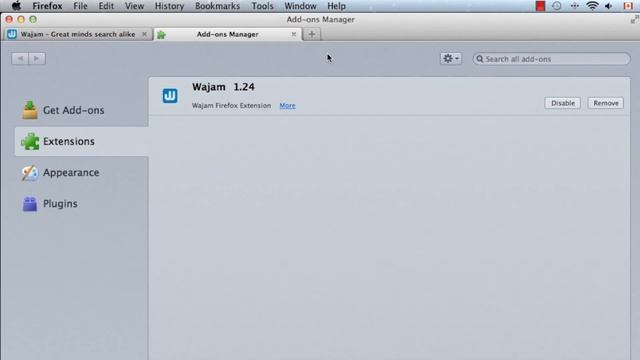Open the gear tools dropdown
The height and width of the screenshot is (360, 640).
click(x=451, y=58)
